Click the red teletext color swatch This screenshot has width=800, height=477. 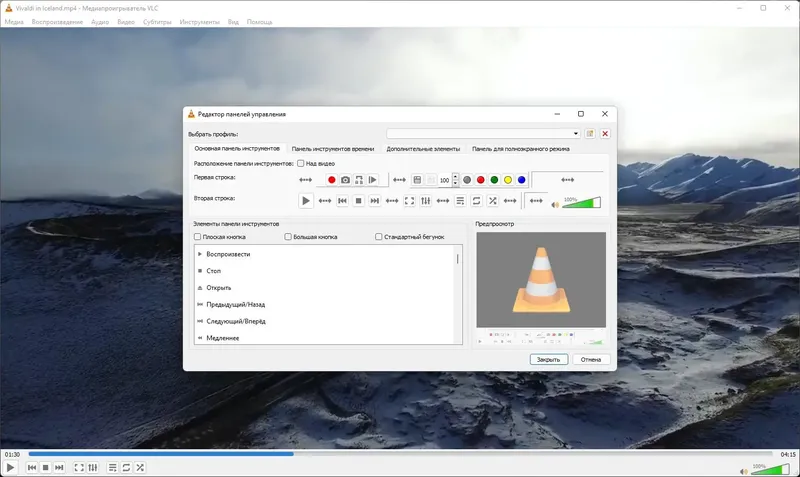point(481,180)
